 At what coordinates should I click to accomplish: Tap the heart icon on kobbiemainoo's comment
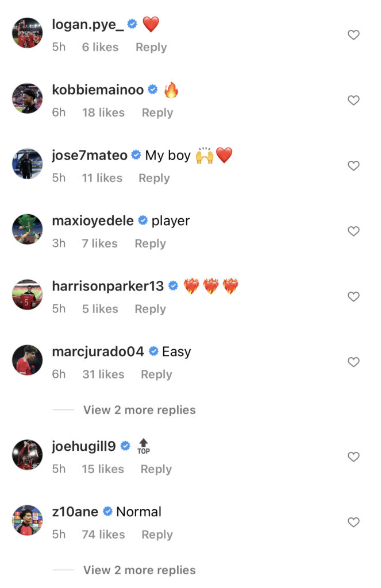click(353, 100)
